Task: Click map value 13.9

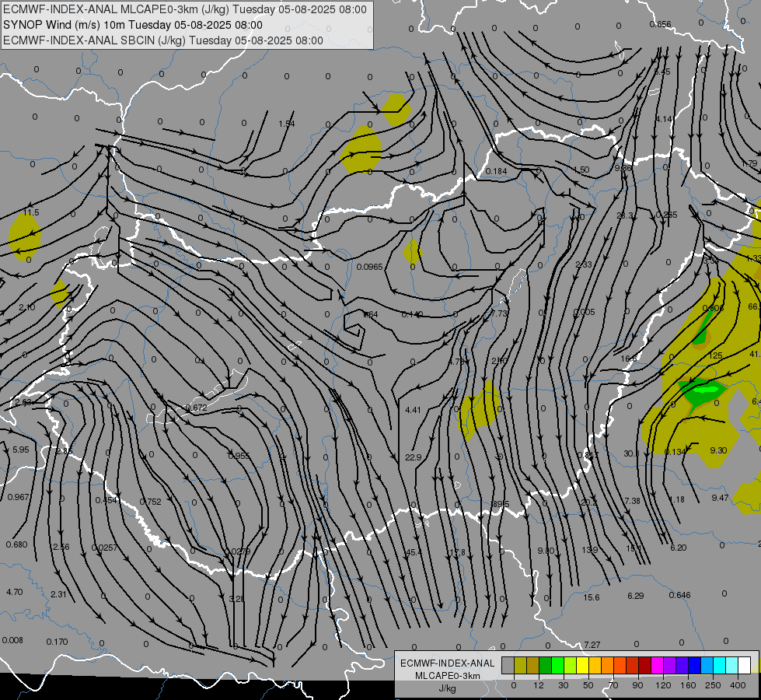Action: (x=590, y=550)
